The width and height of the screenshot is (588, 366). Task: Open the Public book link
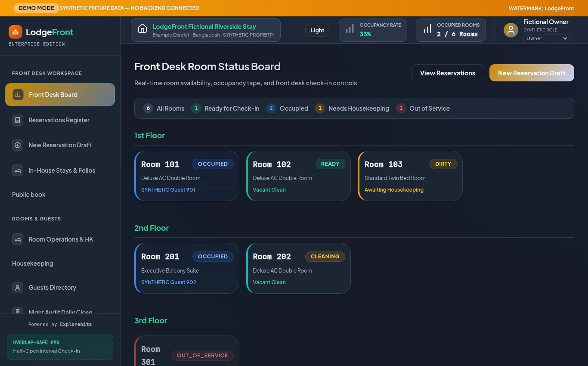point(29,195)
